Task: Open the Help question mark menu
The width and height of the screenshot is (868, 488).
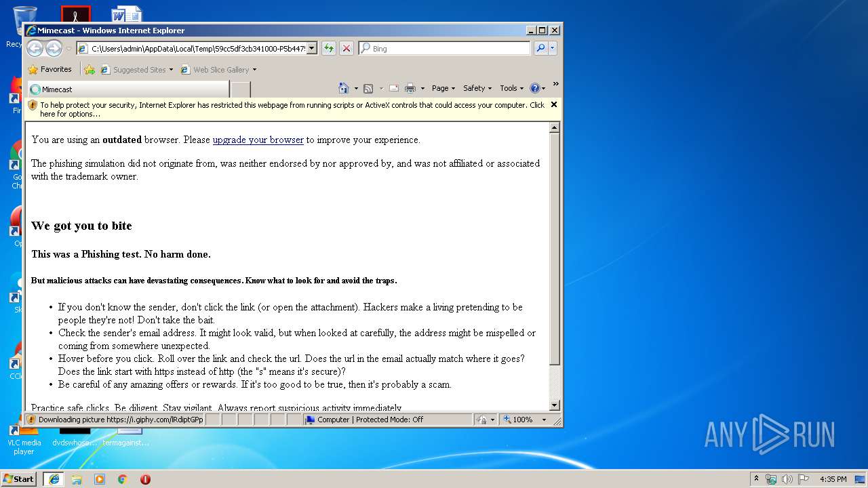Action: coord(538,88)
